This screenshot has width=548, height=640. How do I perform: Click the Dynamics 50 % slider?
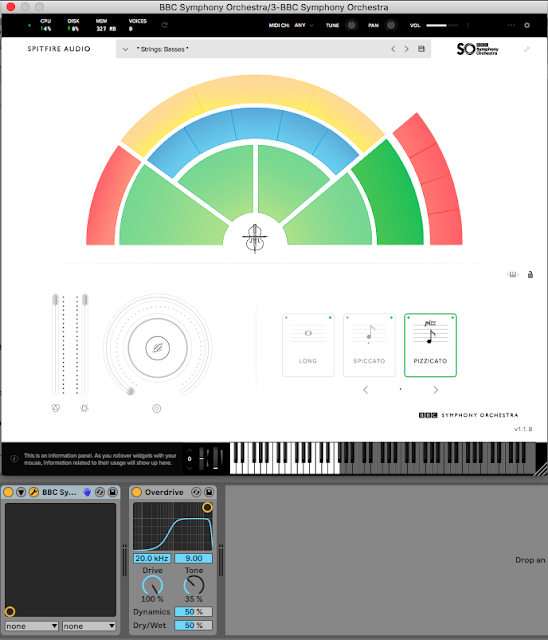tap(193, 612)
